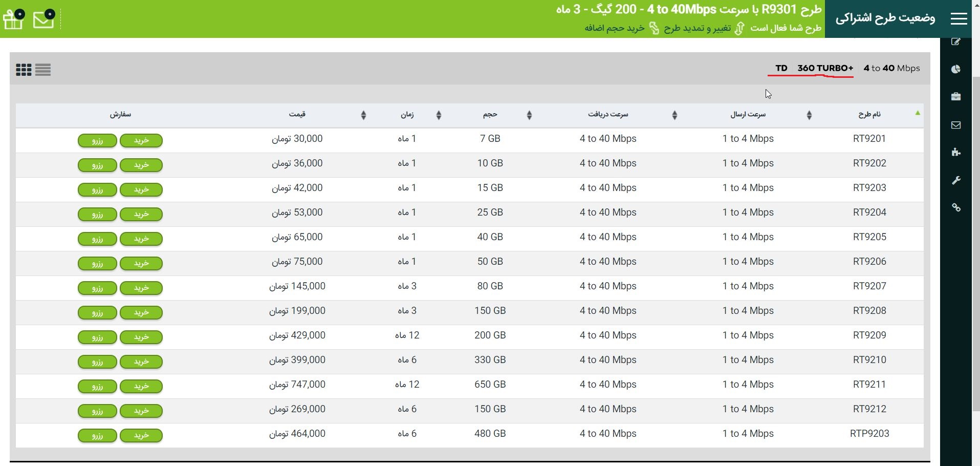Click خرید button for RT9201

[141, 140]
